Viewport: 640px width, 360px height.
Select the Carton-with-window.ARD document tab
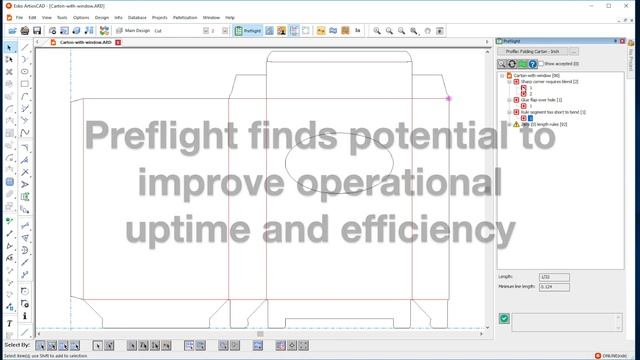click(x=85, y=42)
